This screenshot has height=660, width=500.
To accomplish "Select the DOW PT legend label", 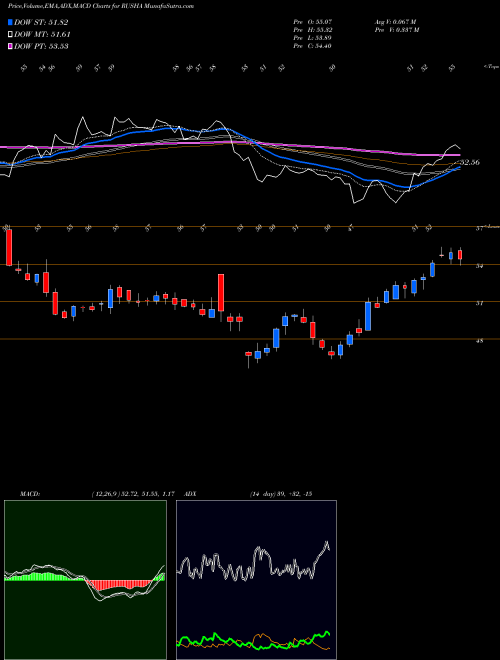I will (x=41, y=46).
